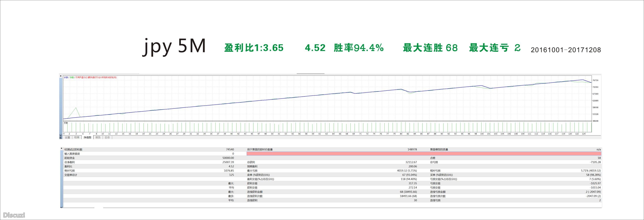Close the report statistics panel

pos(61,148)
